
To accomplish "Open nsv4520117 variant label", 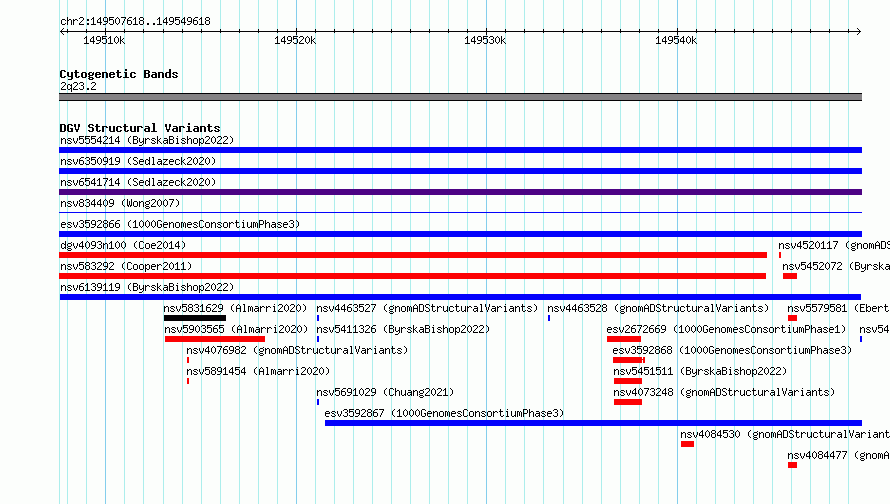I will (834, 245).
